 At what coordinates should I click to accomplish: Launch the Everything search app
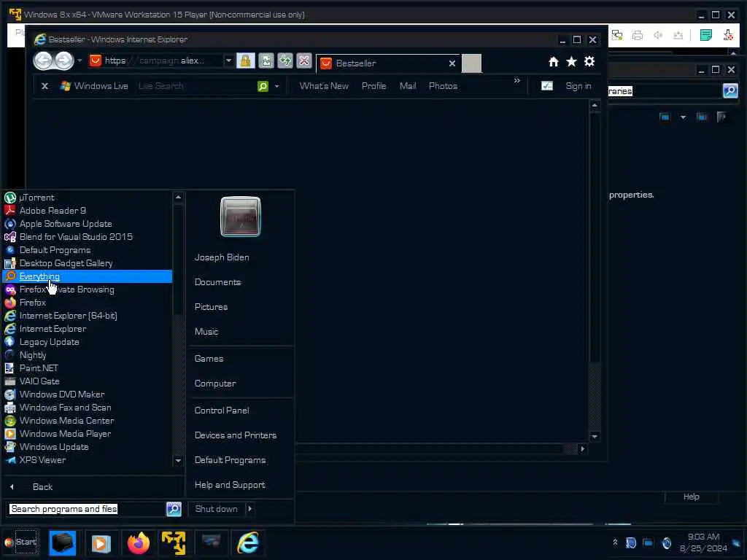pos(88,276)
